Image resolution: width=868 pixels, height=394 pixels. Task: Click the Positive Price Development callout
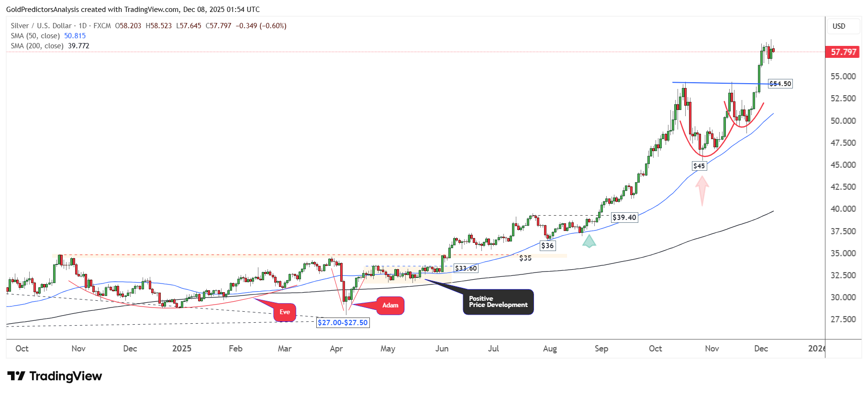(498, 302)
